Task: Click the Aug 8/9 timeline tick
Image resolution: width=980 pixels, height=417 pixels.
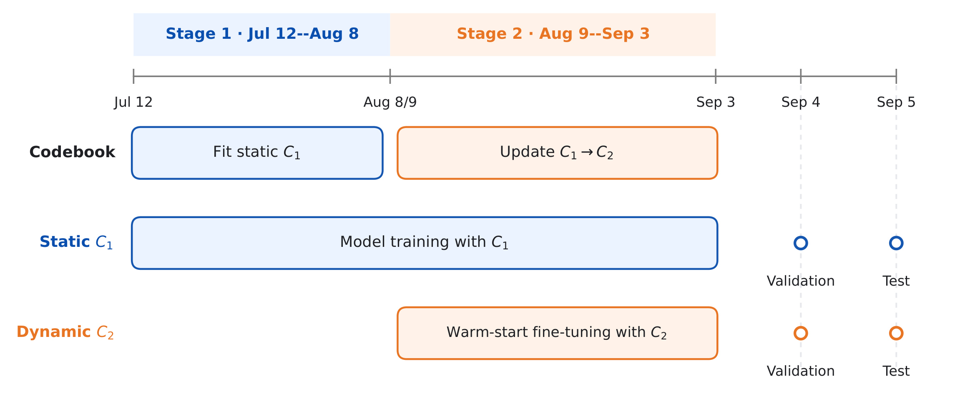Action: point(390,76)
